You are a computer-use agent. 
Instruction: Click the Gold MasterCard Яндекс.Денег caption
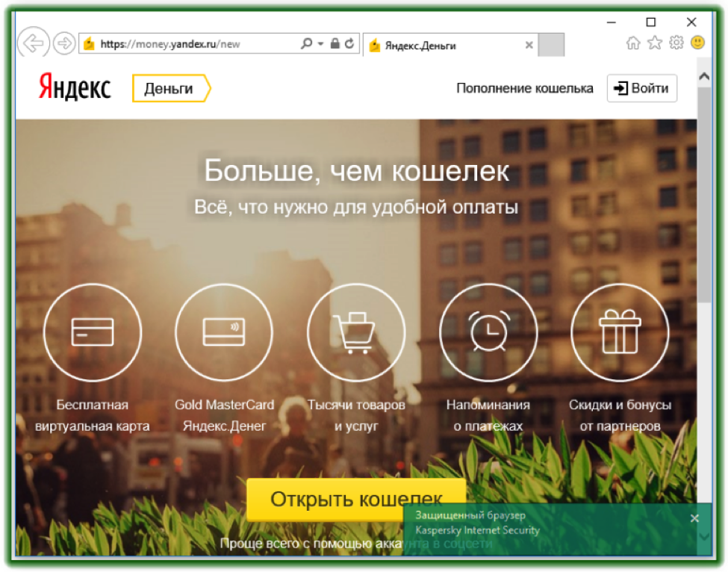(x=224, y=415)
